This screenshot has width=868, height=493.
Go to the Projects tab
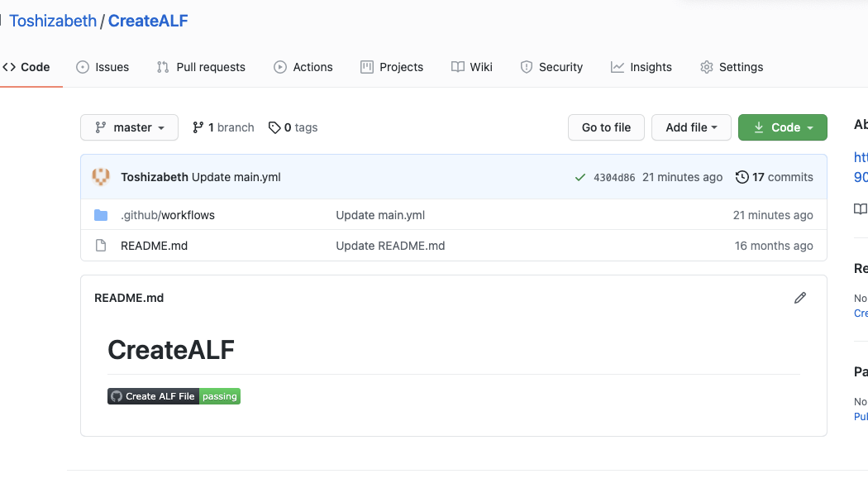point(391,67)
